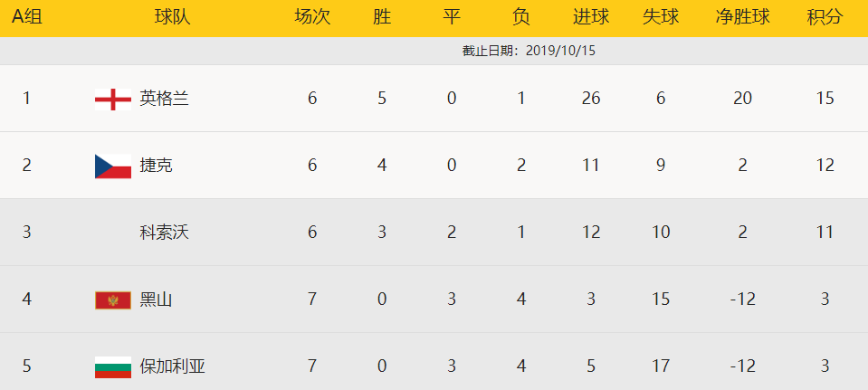Click the 球队 column header
This screenshot has height=390, width=868.
click(172, 17)
